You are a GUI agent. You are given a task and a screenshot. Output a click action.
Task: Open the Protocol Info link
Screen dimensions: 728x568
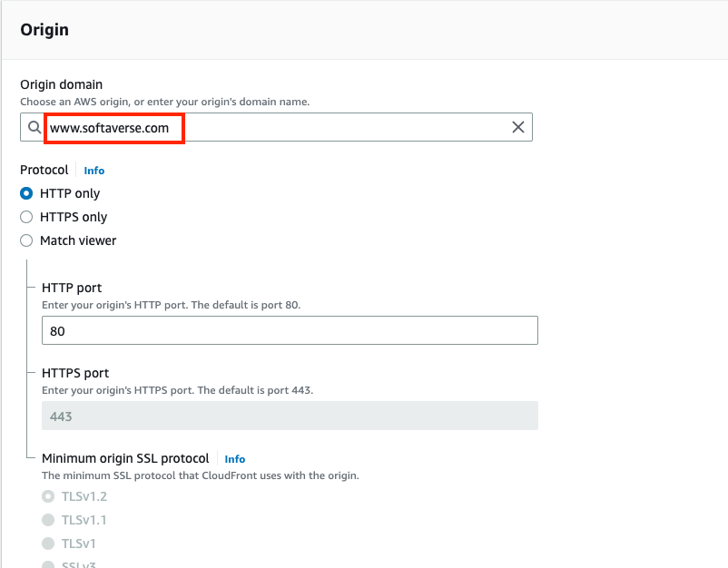point(94,170)
